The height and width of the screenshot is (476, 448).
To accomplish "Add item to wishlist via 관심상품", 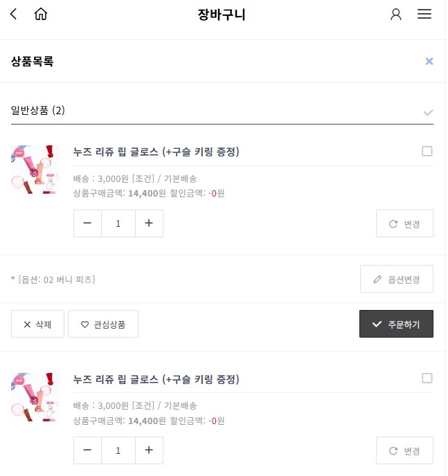I will 103,324.
